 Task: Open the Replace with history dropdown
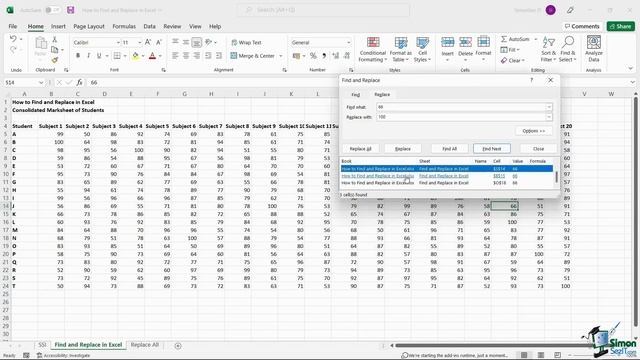tap(549, 117)
